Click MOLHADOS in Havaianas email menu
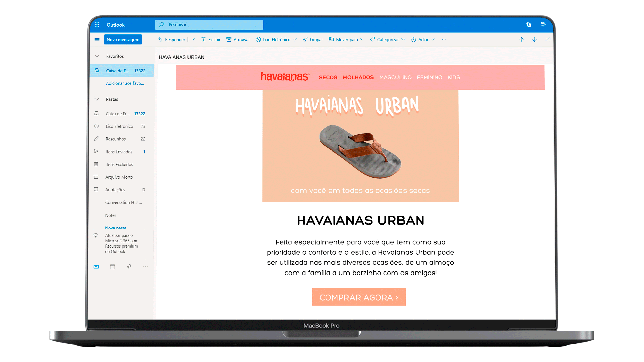644x362 pixels. [x=358, y=77]
